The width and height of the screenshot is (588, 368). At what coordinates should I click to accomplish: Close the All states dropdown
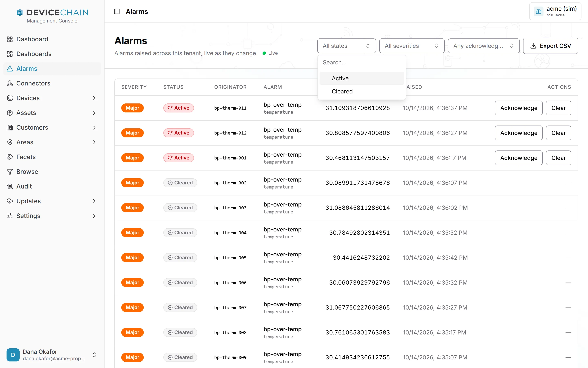point(346,46)
